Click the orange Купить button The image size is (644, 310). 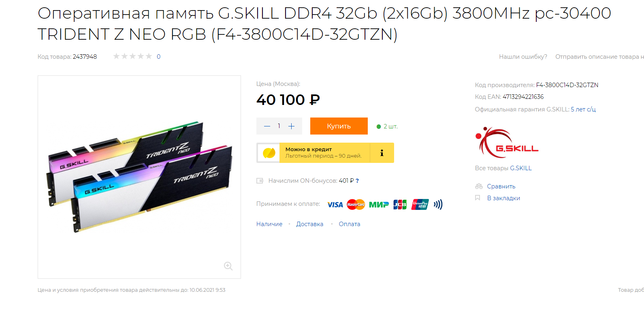(x=339, y=126)
